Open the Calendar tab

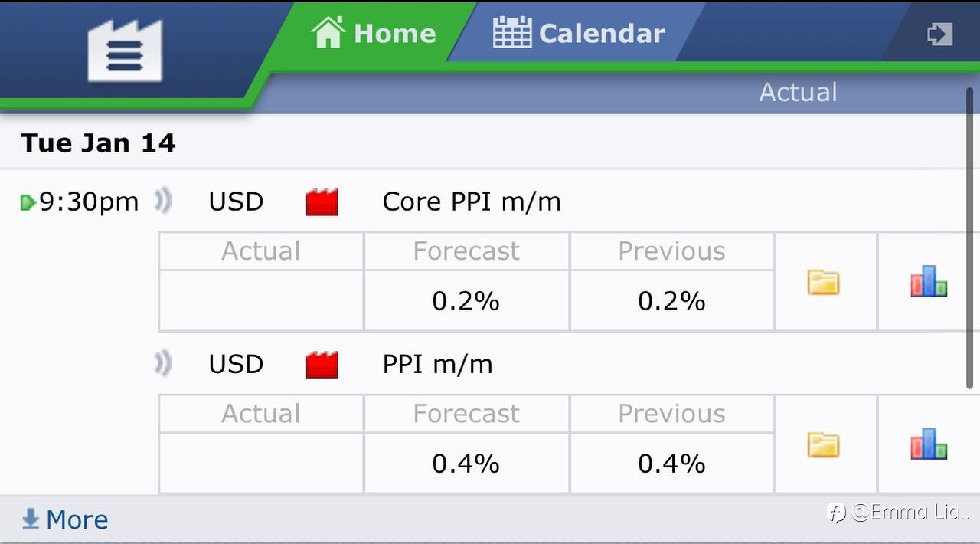pos(579,33)
